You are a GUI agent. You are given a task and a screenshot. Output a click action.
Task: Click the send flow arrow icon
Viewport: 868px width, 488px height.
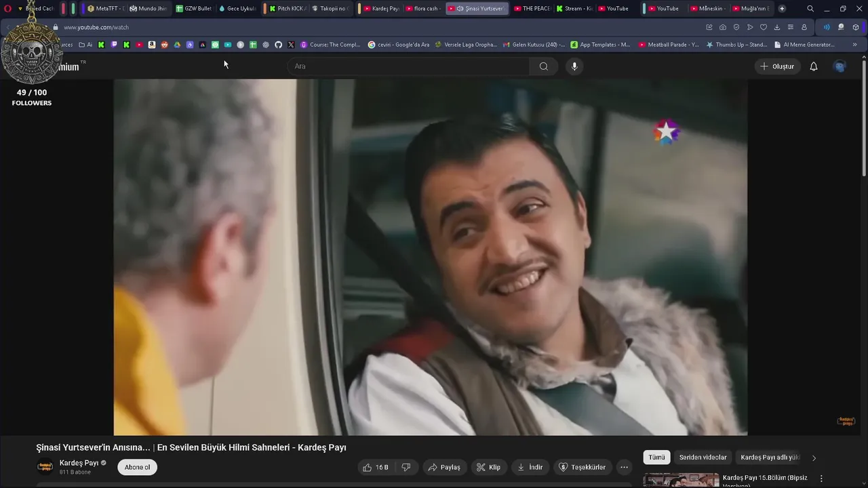point(750,27)
